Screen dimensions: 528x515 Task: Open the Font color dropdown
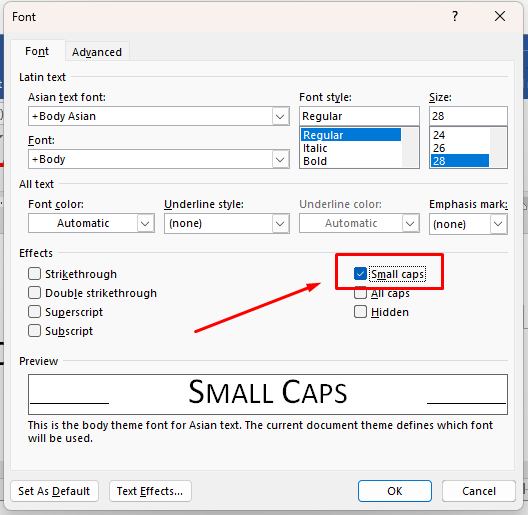(145, 223)
